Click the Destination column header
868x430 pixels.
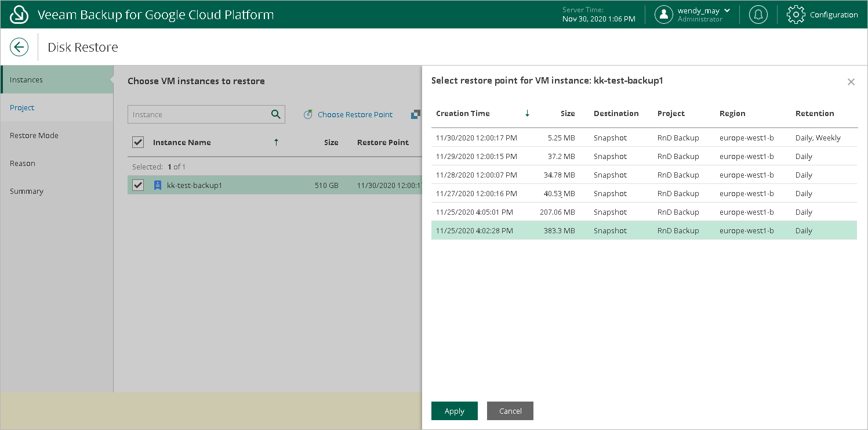point(616,114)
